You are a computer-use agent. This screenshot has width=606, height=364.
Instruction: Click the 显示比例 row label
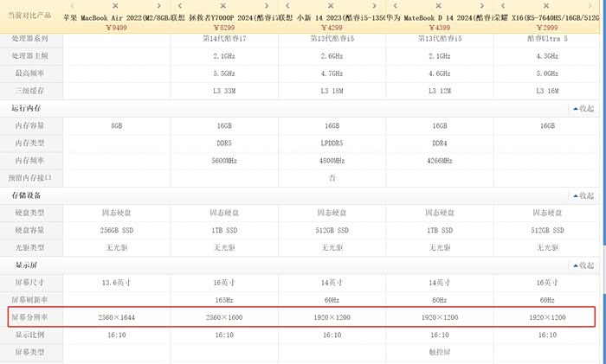point(29,335)
